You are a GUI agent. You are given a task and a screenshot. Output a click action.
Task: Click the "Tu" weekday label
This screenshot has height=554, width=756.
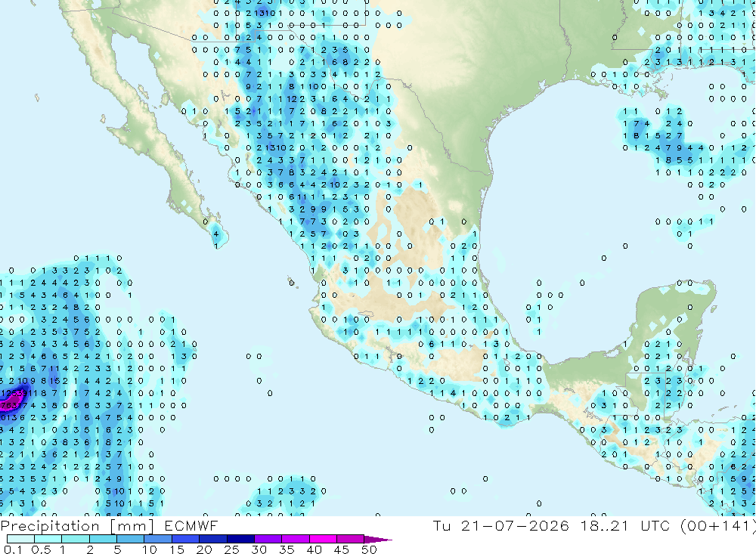tap(442, 525)
